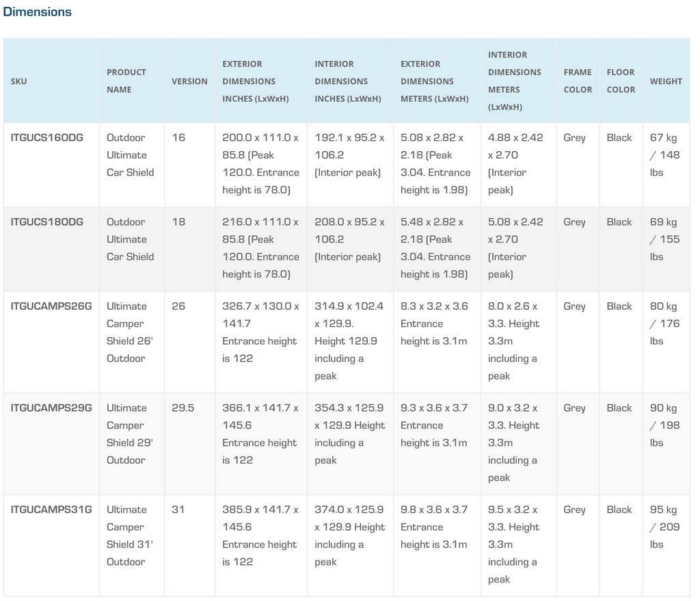
Task: Click the Floor Color column header
Action: pos(621,81)
